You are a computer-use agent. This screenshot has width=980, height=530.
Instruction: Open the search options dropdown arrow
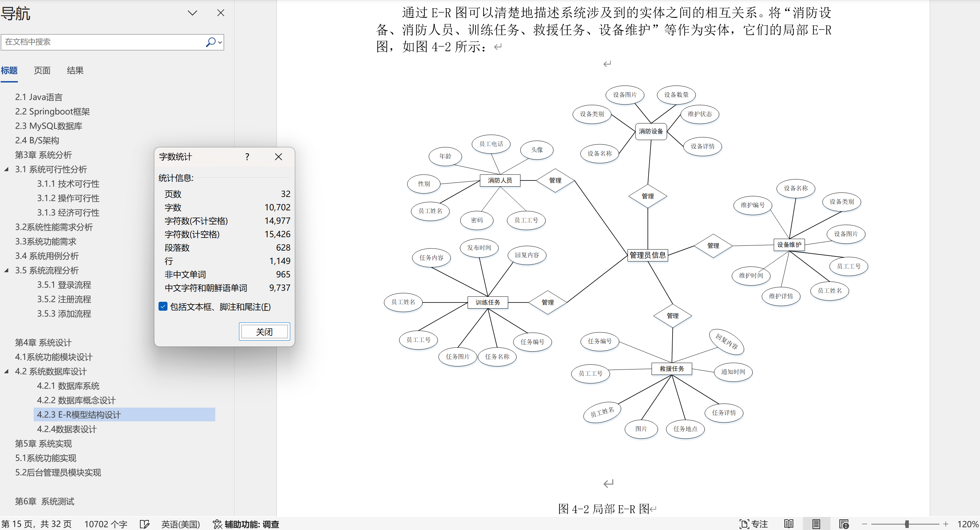pyautogui.click(x=220, y=42)
